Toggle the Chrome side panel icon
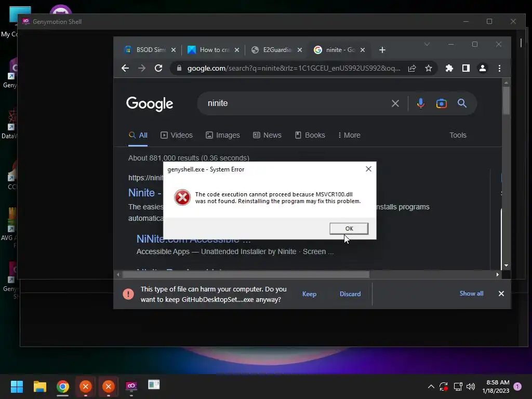 point(466,68)
